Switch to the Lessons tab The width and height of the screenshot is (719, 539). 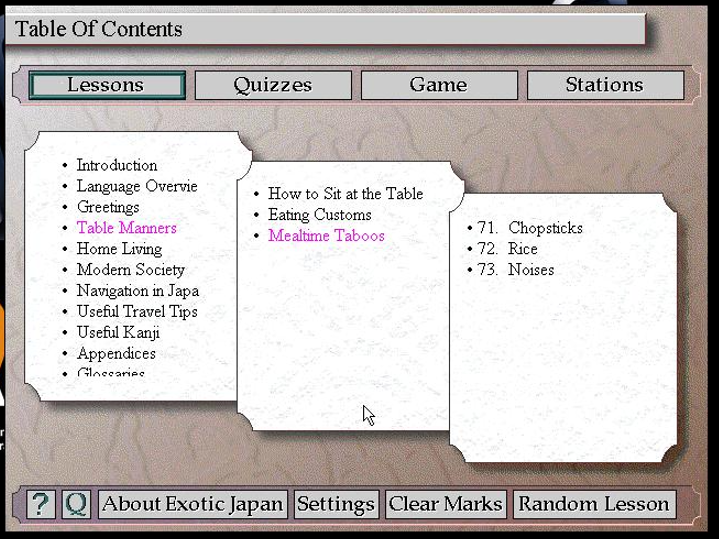click(107, 85)
